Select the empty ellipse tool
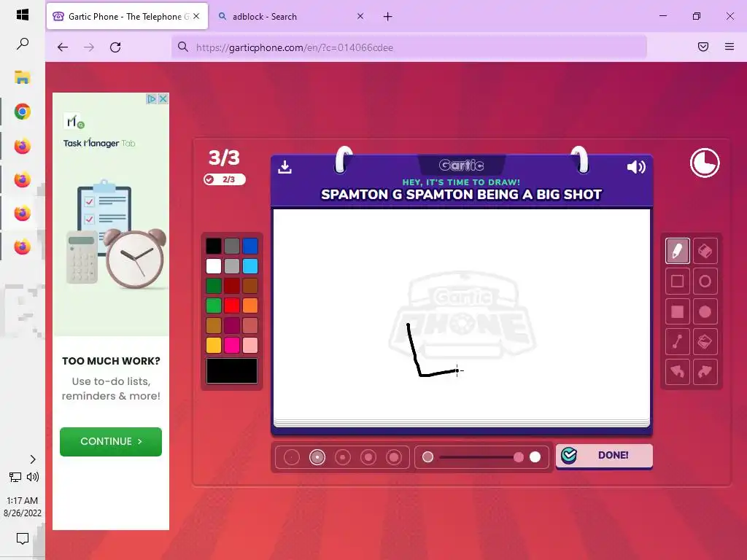Image resolution: width=747 pixels, height=560 pixels. coord(705,281)
